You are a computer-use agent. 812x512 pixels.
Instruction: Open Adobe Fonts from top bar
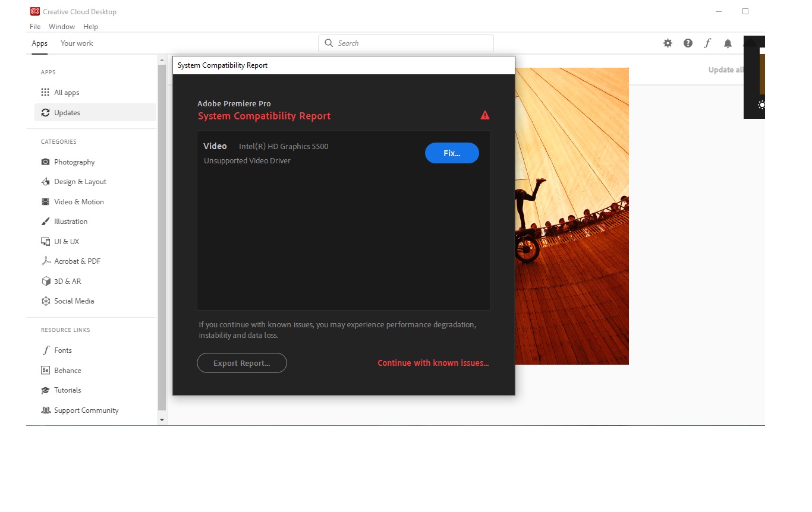[x=707, y=43]
